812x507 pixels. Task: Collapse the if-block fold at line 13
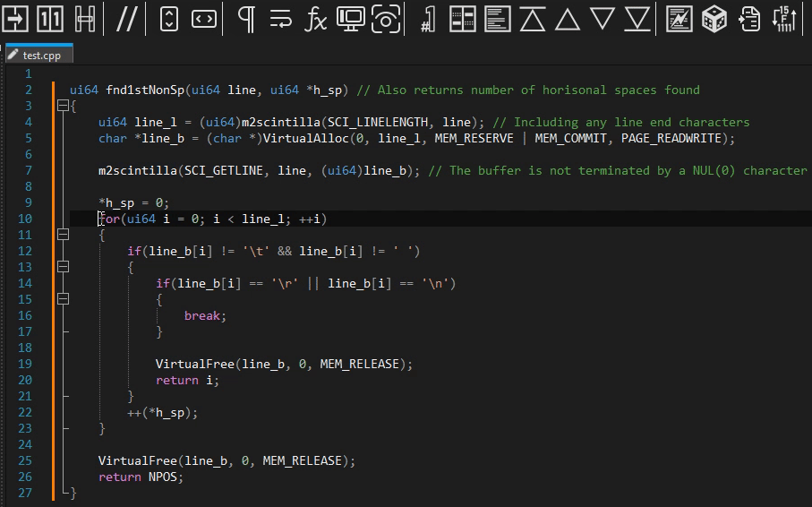pos(64,267)
